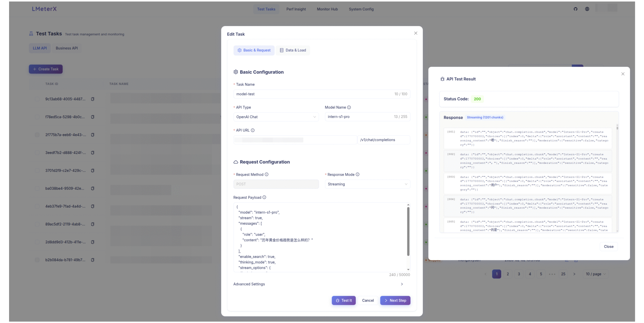Click the request payload scrollbar
The width and height of the screenshot is (644, 323).
[408, 232]
